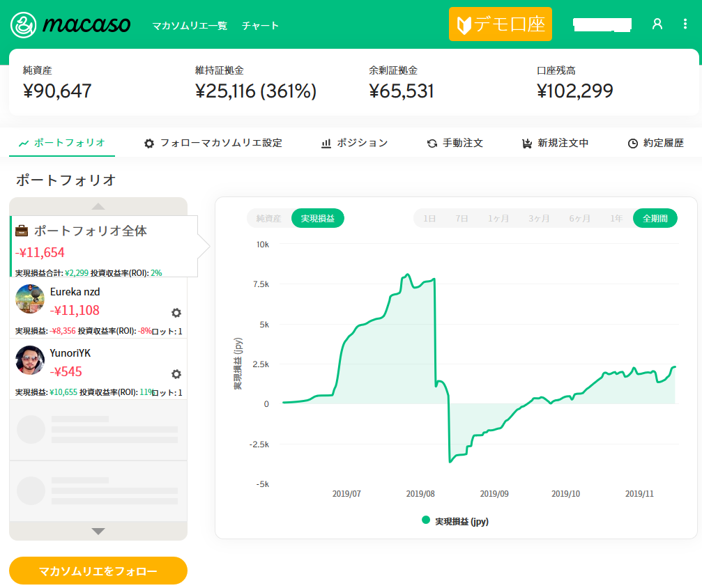This screenshot has height=588, width=702.
Task: Select the 全期間 time range
Action: [x=655, y=218]
